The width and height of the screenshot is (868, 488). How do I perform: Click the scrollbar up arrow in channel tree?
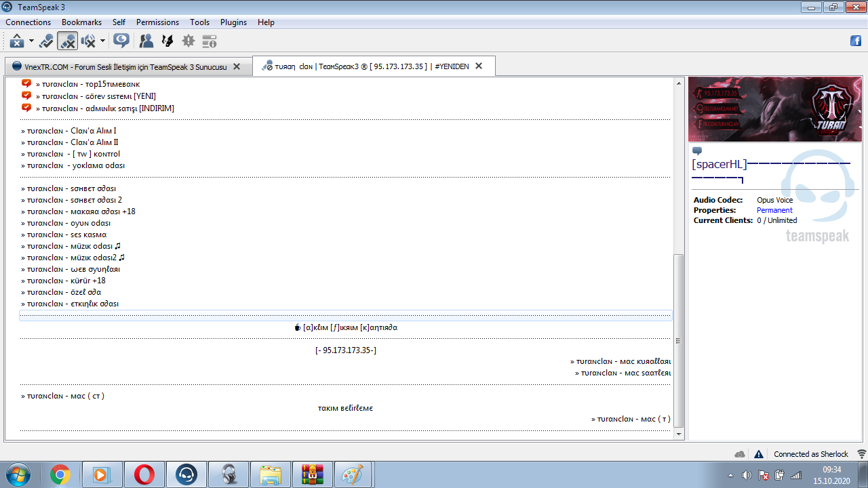pos(679,83)
